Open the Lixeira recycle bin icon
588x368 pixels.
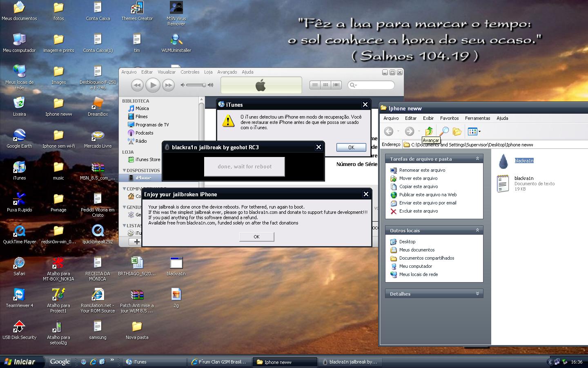19,106
